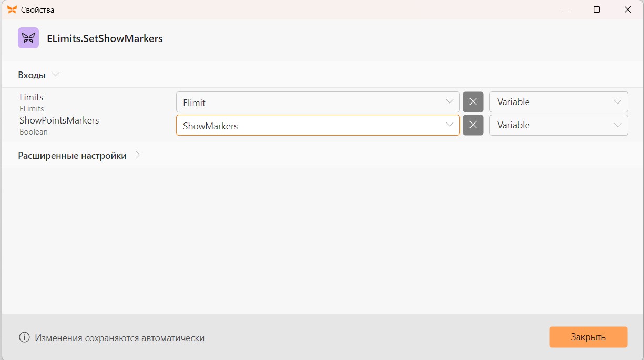Click the orange butterfly app icon in title bar
Image resolution: width=644 pixels, height=360 pixels.
(x=12, y=9)
